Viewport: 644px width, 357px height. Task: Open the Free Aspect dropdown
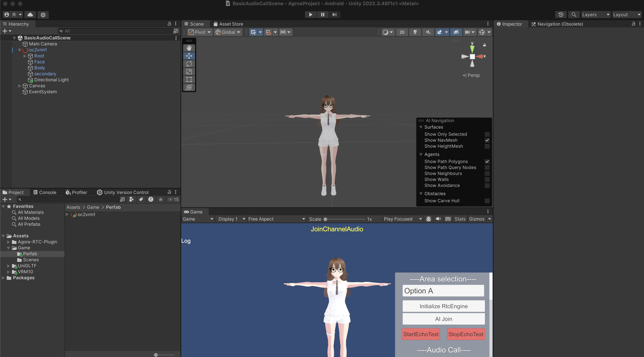click(276, 219)
